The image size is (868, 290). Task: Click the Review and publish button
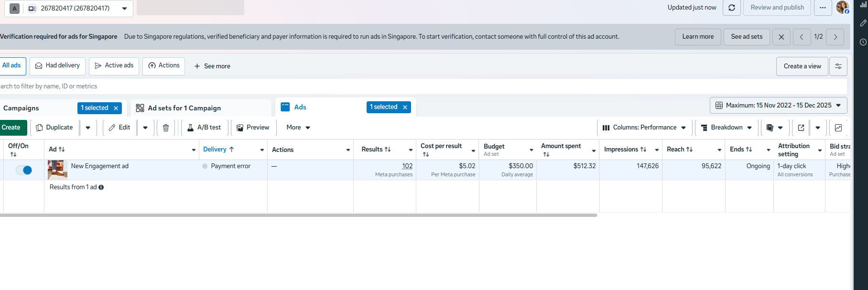coord(777,8)
